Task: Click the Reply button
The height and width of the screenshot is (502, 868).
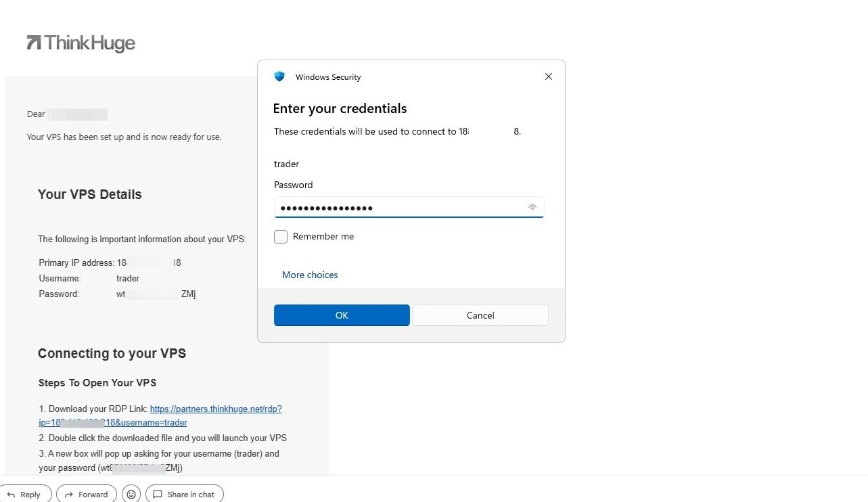Action: 25,495
